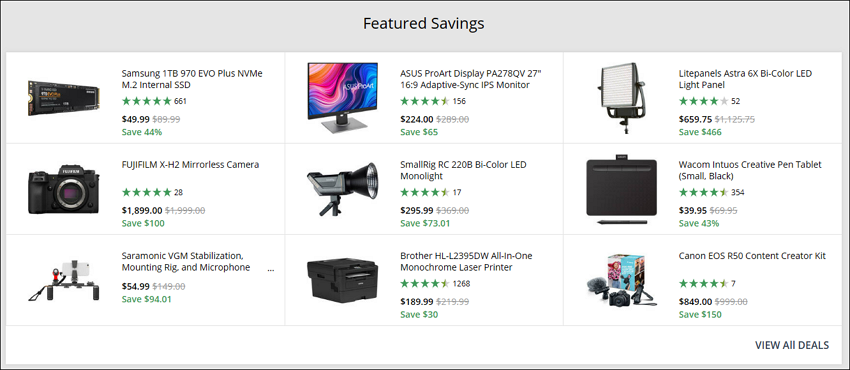850x370 pixels.
Task: Click the Brother laser printer image
Action: (343, 280)
